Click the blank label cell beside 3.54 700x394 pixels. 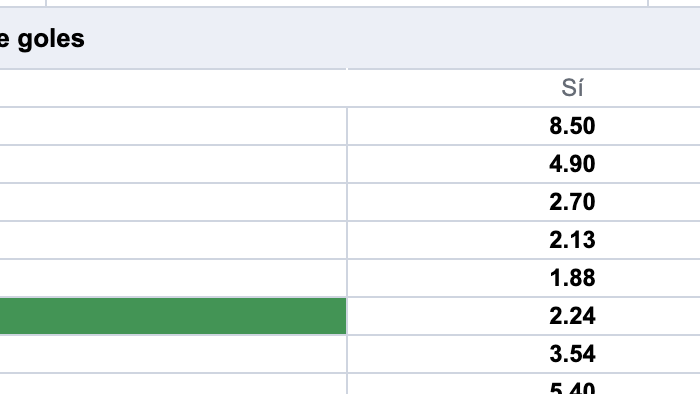pos(173,354)
